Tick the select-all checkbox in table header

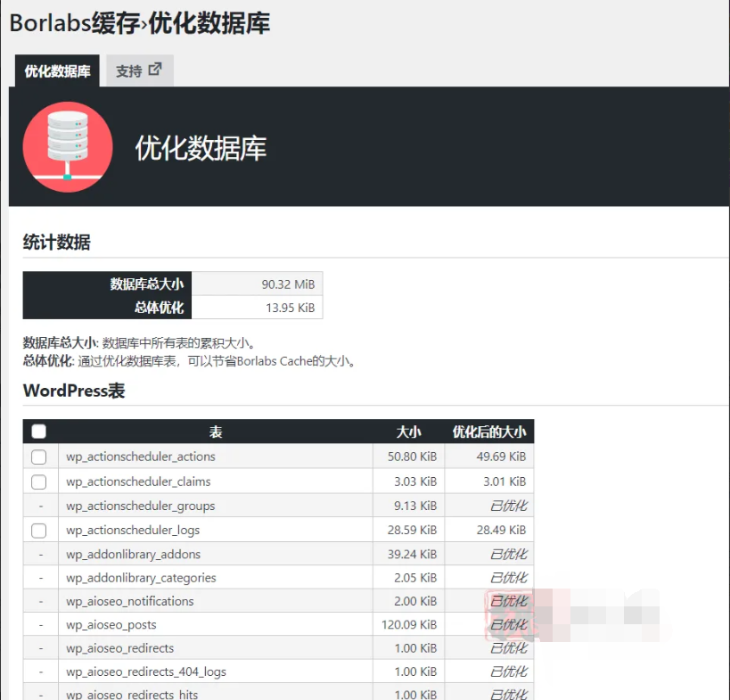[38, 432]
